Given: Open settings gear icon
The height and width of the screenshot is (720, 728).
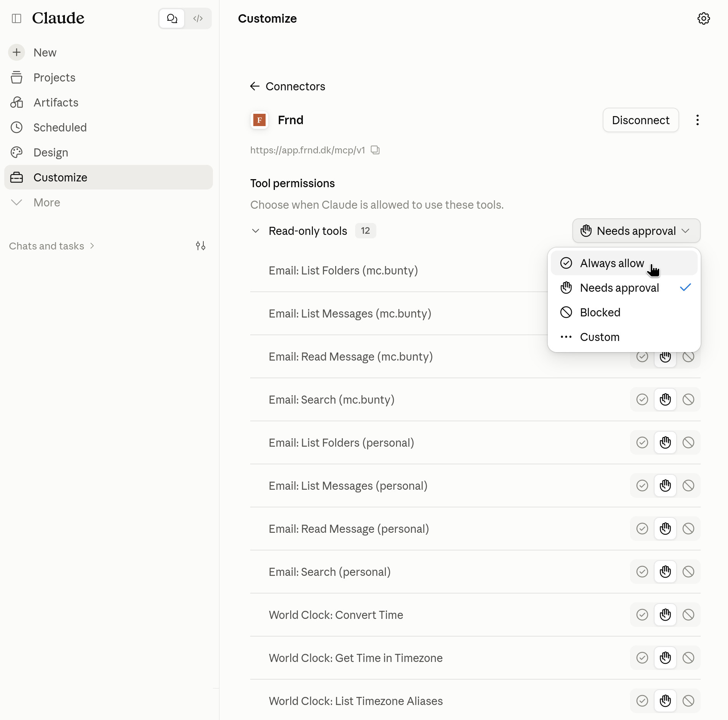Looking at the screenshot, I should [703, 18].
